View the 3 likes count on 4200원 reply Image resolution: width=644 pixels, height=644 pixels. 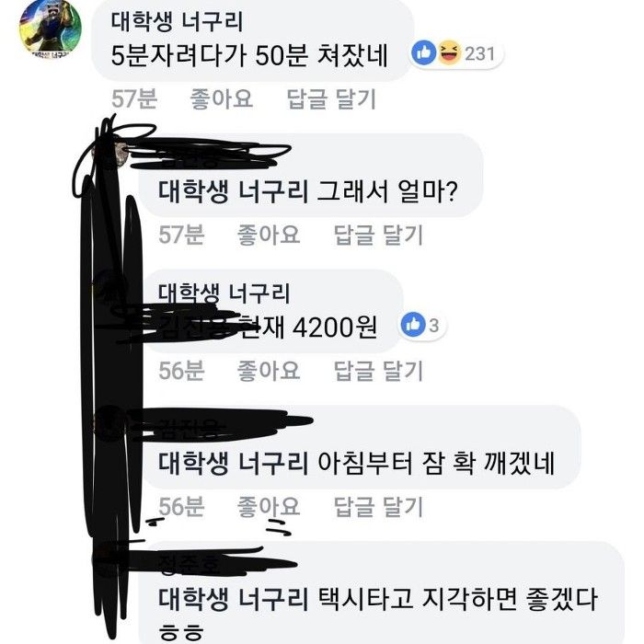[433, 326]
